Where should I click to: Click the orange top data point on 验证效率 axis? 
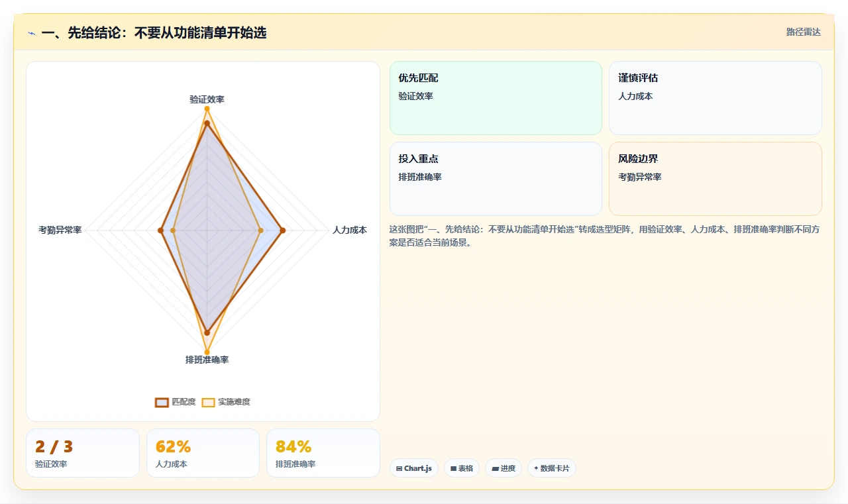pos(207,109)
